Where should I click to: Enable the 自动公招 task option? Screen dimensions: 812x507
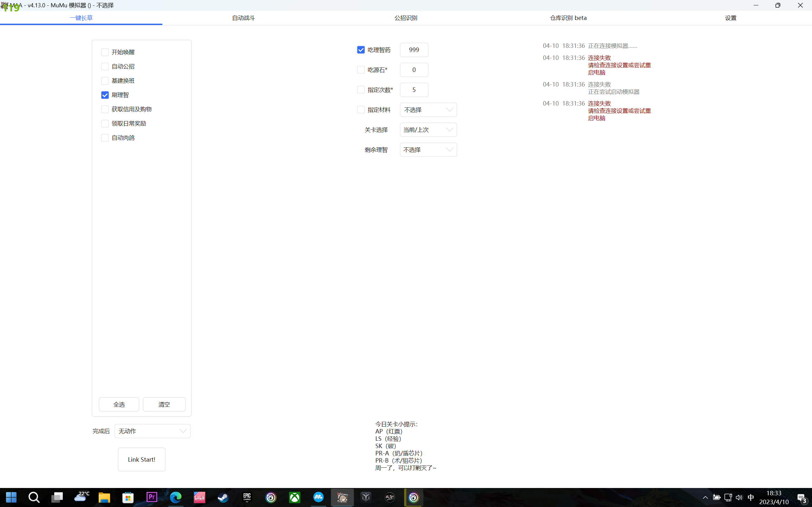pos(105,67)
